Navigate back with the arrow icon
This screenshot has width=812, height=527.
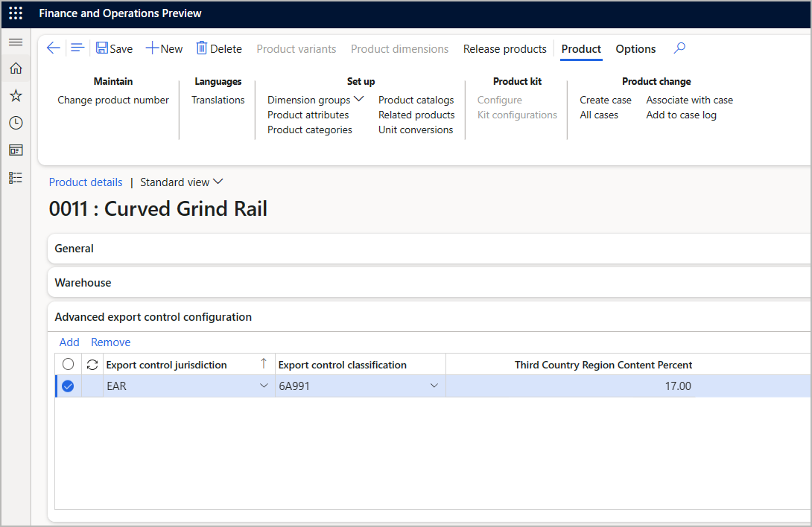pos(53,48)
